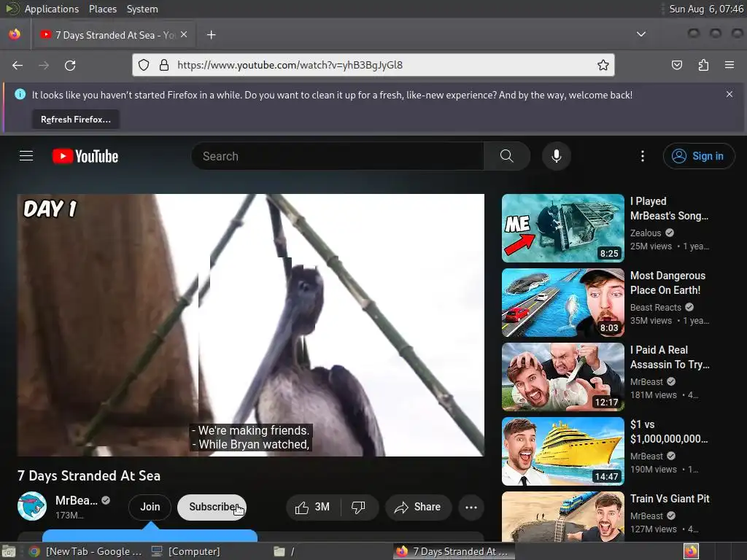This screenshot has height=560, width=747.
Task: Click the Share button
Action: (418, 507)
